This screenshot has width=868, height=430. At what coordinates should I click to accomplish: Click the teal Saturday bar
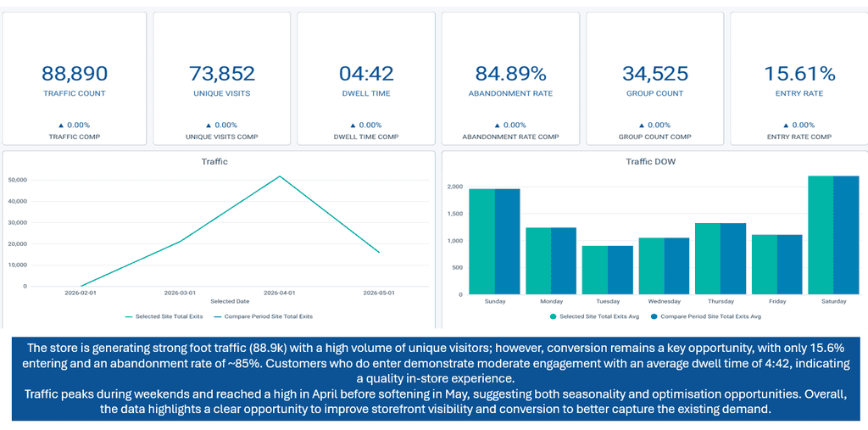tap(821, 235)
